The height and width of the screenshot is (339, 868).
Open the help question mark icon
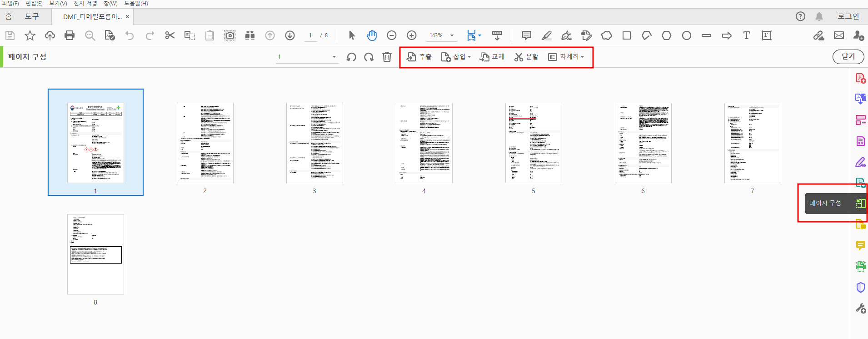(x=800, y=16)
